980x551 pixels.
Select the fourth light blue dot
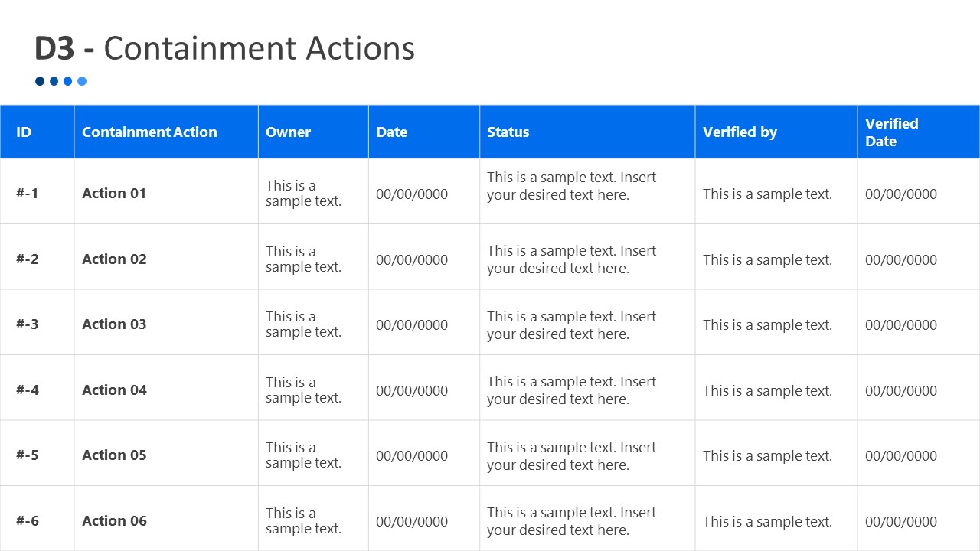[82, 81]
